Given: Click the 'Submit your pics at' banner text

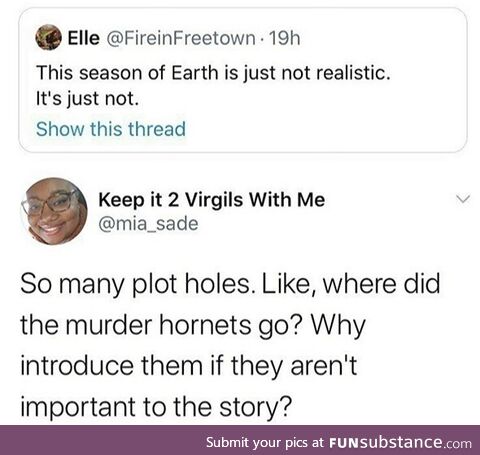Looking at the screenshot, I should (x=265, y=443).
